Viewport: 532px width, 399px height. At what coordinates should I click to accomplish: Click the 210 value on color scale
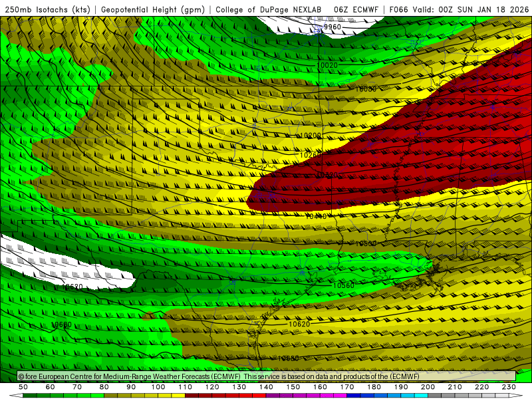click(x=455, y=387)
